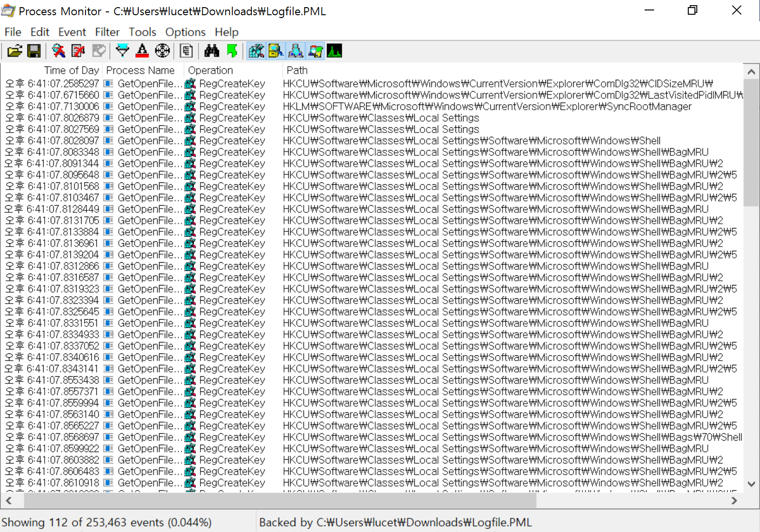760x532 pixels.
Task: Toggle Show Process and Thread Activity filter
Action: 315,51
